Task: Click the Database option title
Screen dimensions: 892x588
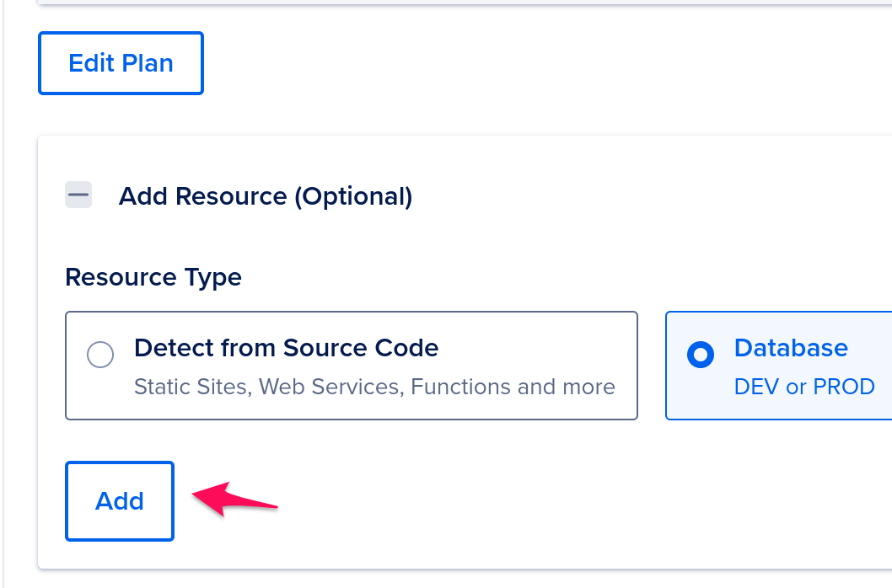Action: pos(791,347)
